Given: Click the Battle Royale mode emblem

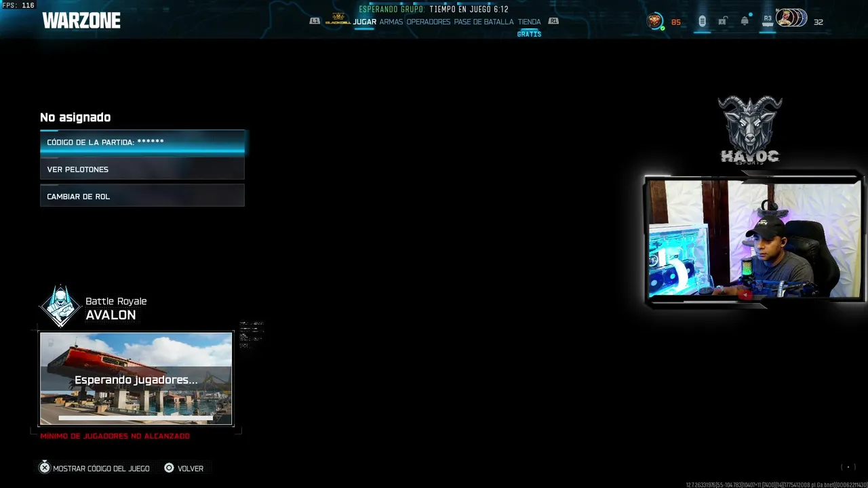Looking at the screenshot, I should point(60,306).
